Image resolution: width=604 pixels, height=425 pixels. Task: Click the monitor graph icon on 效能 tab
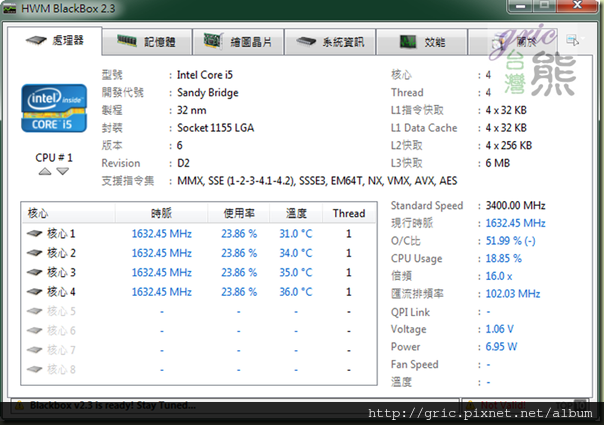pyautogui.click(x=408, y=41)
